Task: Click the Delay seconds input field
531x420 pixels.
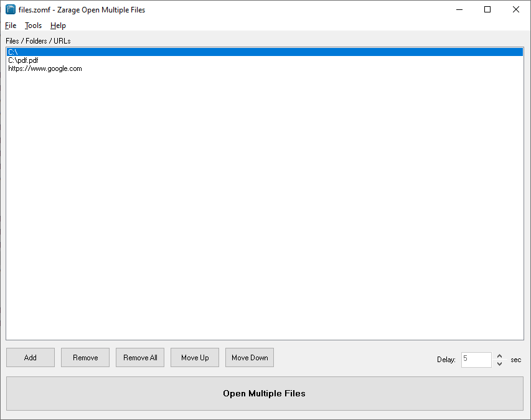Action: pos(476,360)
